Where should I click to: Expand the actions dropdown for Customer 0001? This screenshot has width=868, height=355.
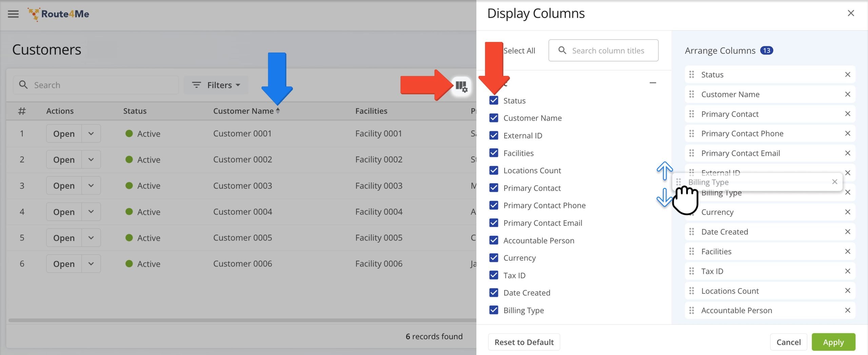pyautogui.click(x=91, y=133)
